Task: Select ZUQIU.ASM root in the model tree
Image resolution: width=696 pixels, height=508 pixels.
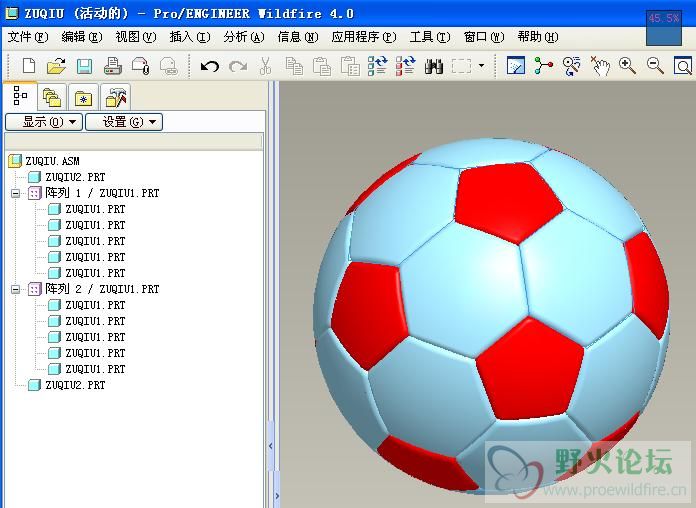Action: click(44, 161)
